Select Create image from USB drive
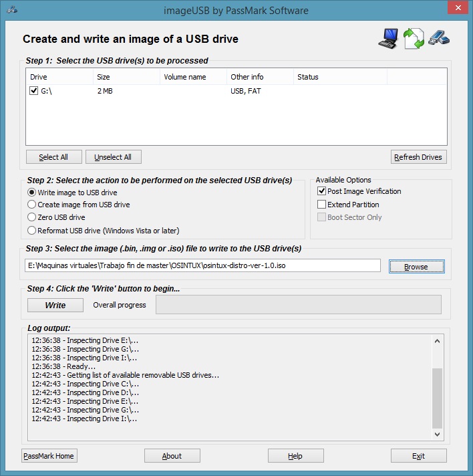The image size is (473, 476). pyautogui.click(x=31, y=205)
